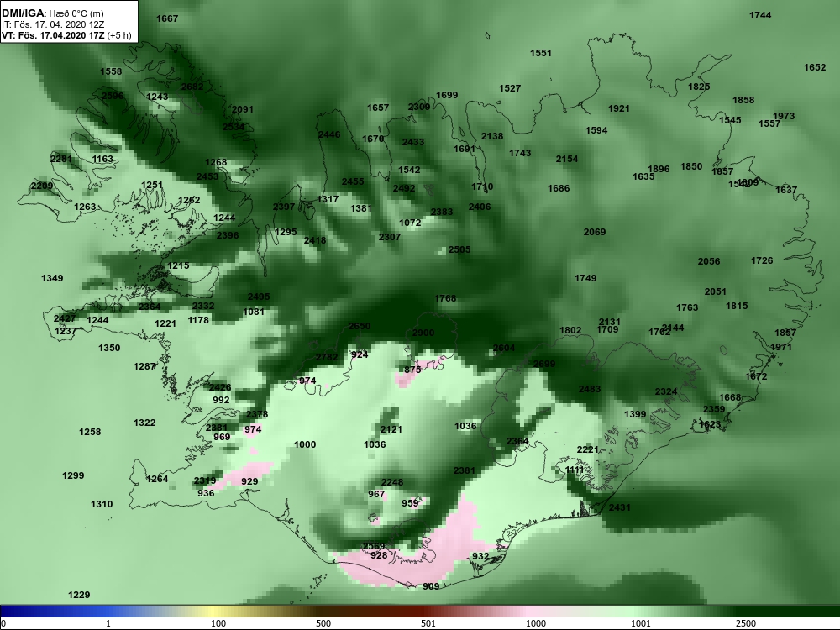The image size is (840, 630).
Task: Click map value 2154
Action: [x=567, y=159]
